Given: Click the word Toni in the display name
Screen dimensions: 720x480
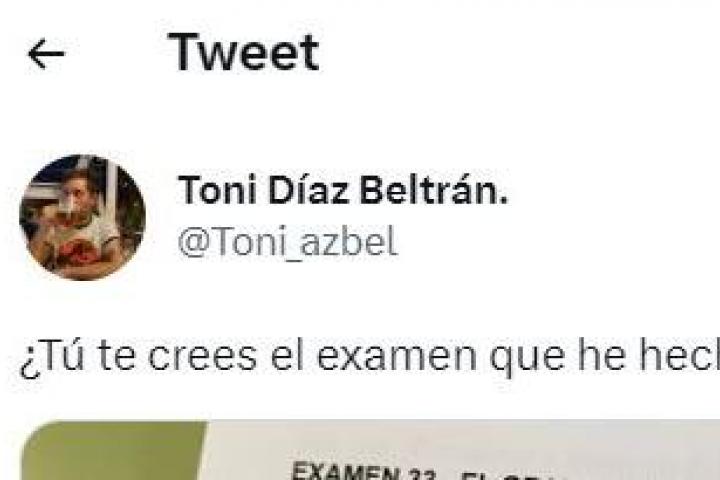Looking at the screenshot, I should [217, 190].
